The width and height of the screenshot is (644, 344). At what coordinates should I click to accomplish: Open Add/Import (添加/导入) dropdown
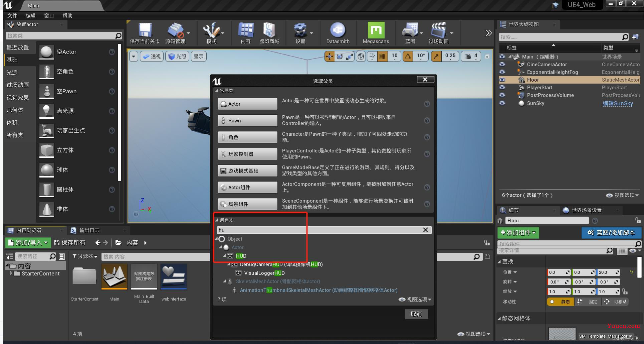(x=28, y=243)
